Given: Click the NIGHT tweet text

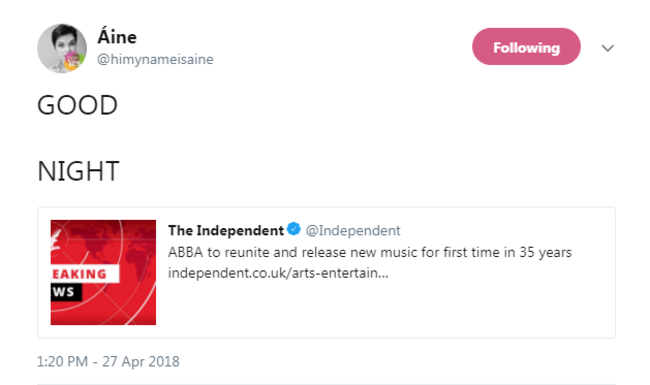Looking at the screenshot, I should click(78, 171).
